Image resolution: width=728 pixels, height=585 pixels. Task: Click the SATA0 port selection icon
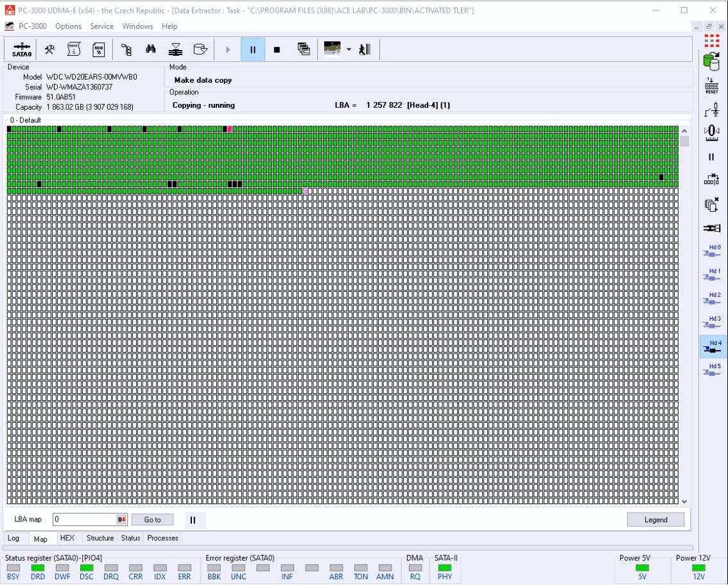pyautogui.click(x=22, y=49)
